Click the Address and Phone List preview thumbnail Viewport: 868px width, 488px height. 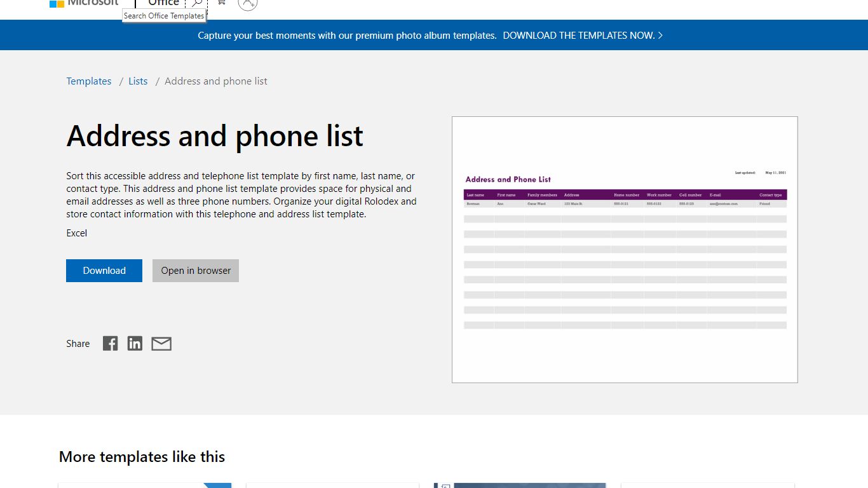click(625, 250)
